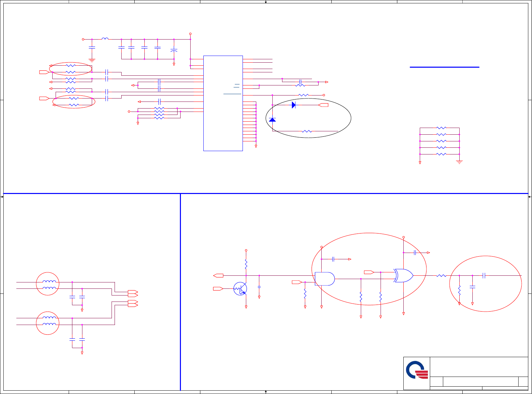Select the inductor on the top power rail
532x394 pixels.
[105, 39]
